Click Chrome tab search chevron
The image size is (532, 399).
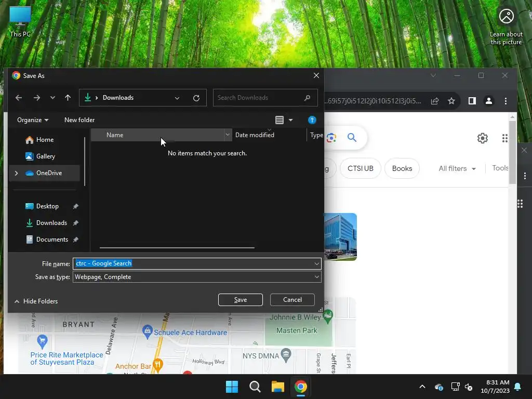[x=433, y=76]
